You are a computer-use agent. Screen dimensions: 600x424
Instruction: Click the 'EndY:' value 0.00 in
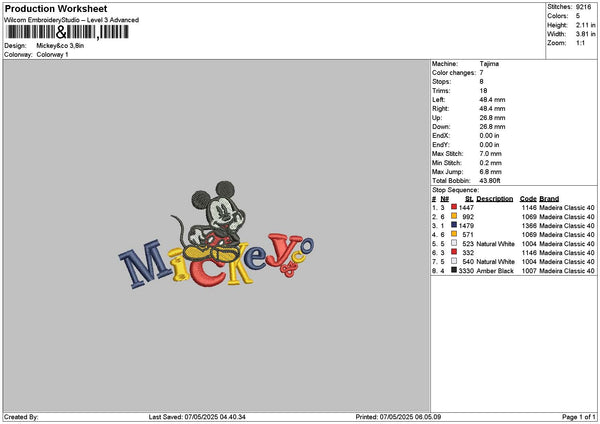pos(489,145)
